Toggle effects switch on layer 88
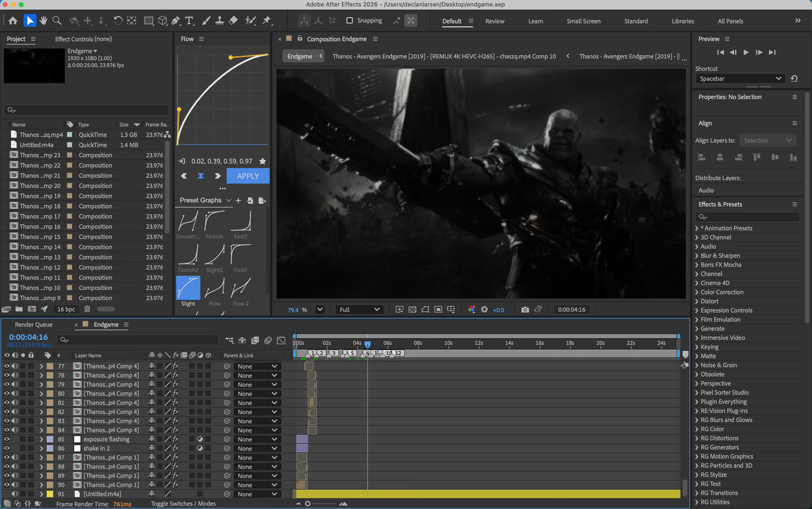 click(x=175, y=467)
